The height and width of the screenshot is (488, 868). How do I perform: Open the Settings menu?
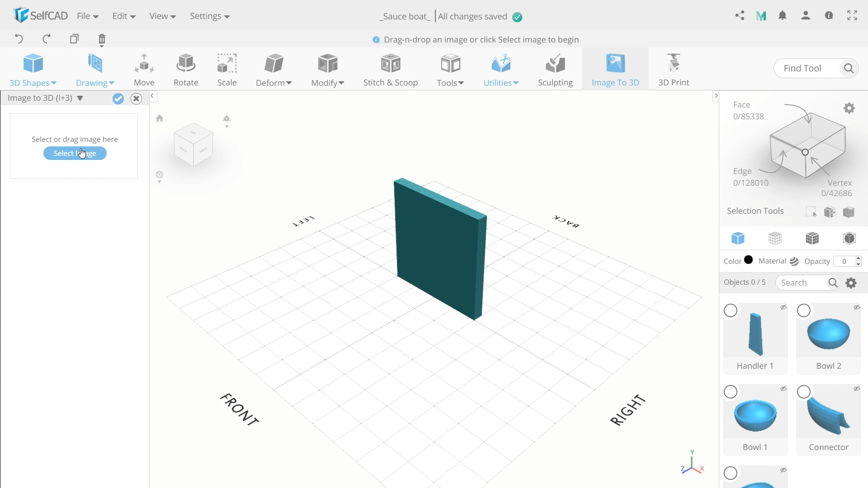pyautogui.click(x=210, y=16)
